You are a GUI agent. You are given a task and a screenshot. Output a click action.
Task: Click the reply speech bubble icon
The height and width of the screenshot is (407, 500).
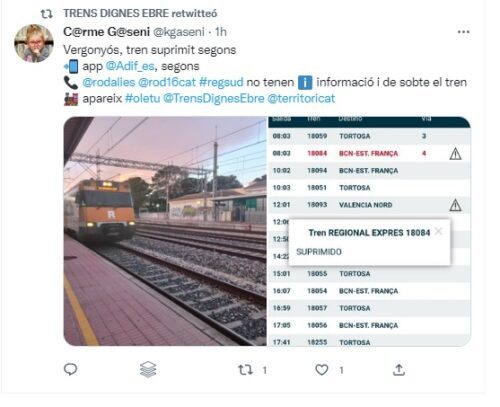pyautogui.click(x=70, y=369)
